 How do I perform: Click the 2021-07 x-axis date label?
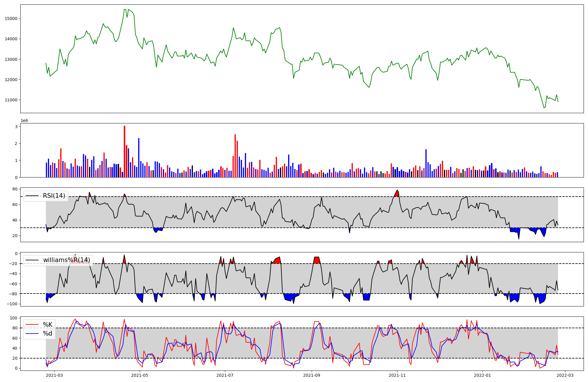coord(225,375)
